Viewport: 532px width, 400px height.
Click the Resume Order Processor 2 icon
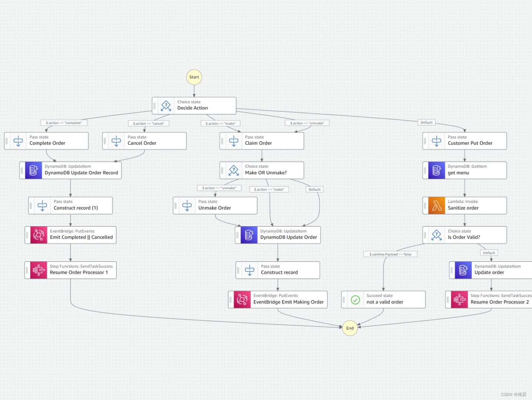(x=459, y=300)
